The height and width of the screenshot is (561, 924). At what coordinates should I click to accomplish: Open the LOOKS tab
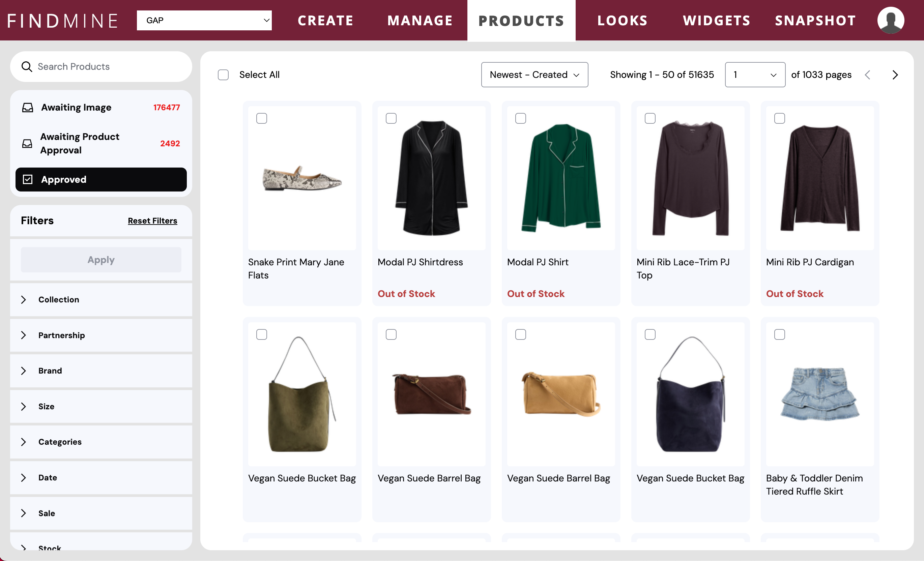(623, 21)
